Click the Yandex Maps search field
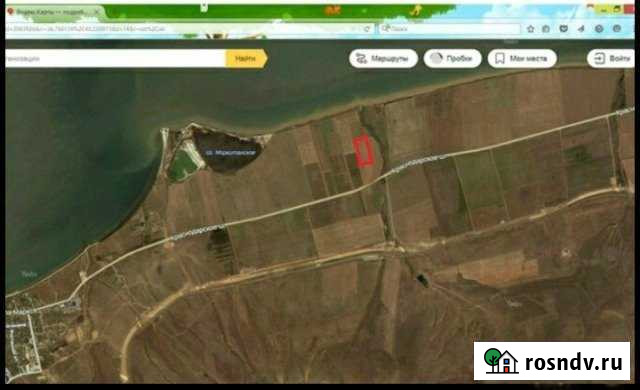The width and height of the screenshot is (640, 390). coord(115,59)
